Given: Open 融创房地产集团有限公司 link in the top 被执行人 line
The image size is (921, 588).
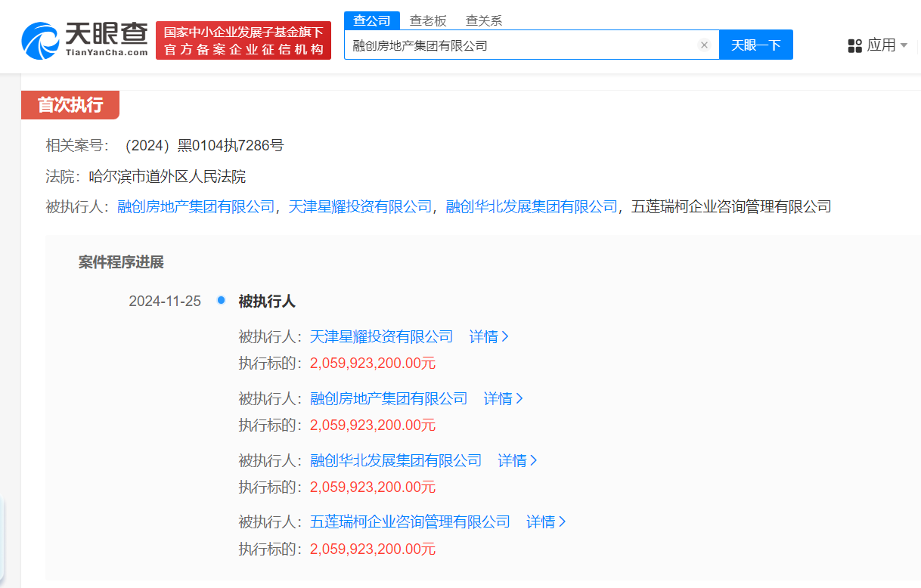Looking at the screenshot, I should (196, 206).
